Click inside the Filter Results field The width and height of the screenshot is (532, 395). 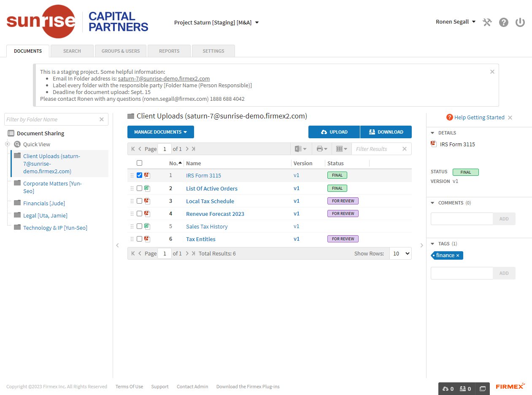tap(378, 148)
